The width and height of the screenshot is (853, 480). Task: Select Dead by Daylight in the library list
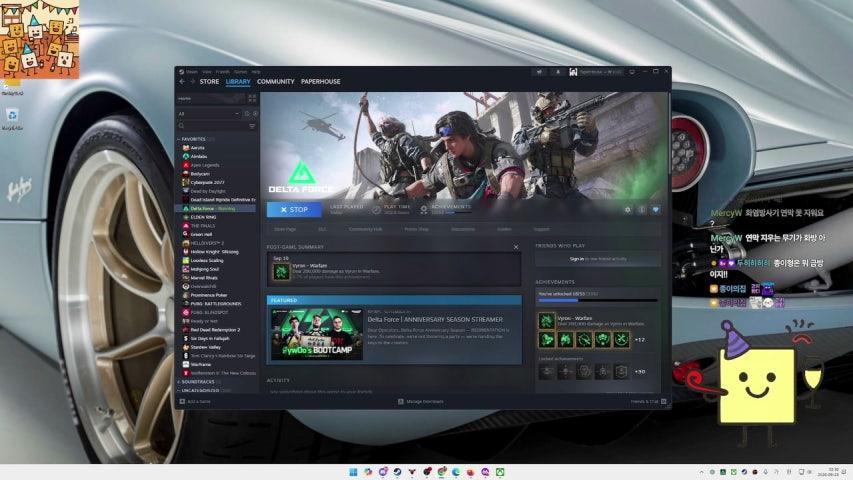(x=208, y=191)
